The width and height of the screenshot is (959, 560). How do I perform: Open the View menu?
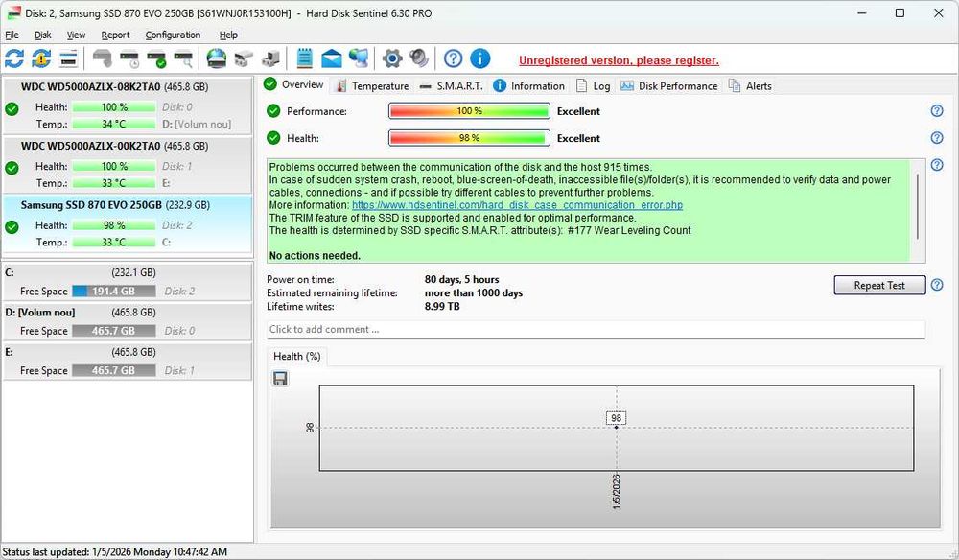pyautogui.click(x=76, y=35)
